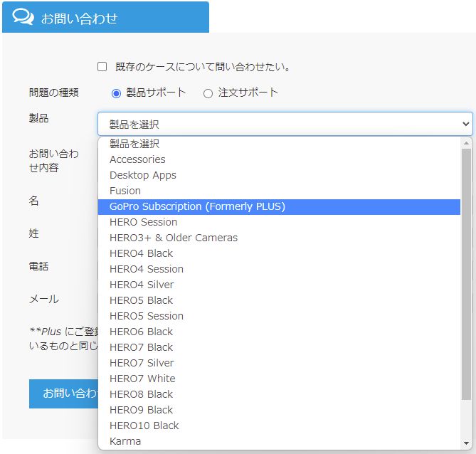
Task: Choose HERO10 Black option
Action: (279, 426)
